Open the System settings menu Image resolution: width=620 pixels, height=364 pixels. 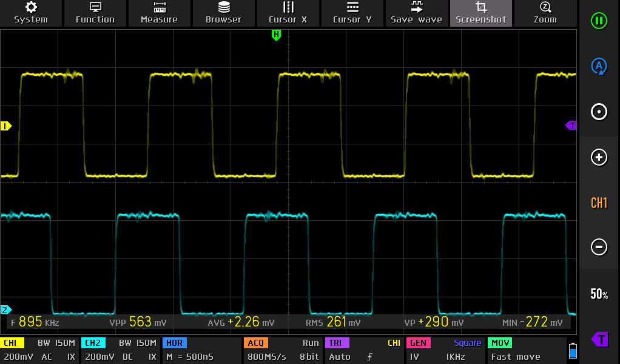point(31,13)
